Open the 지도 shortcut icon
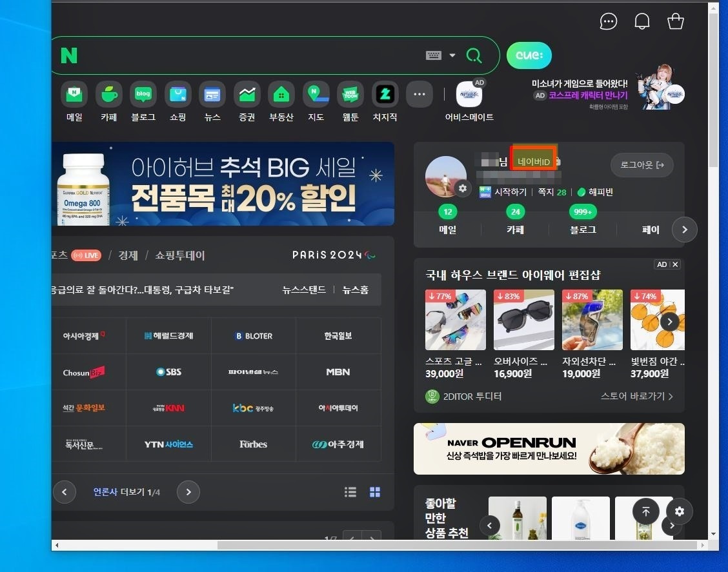728x572 pixels. point(316,94)
